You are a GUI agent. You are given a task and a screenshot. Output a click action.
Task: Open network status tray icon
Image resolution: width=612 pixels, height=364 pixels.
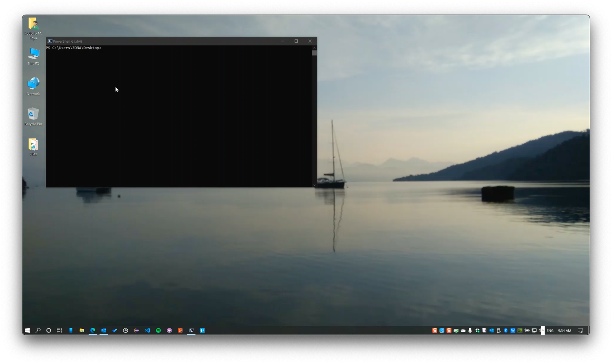tap(534, 330)
